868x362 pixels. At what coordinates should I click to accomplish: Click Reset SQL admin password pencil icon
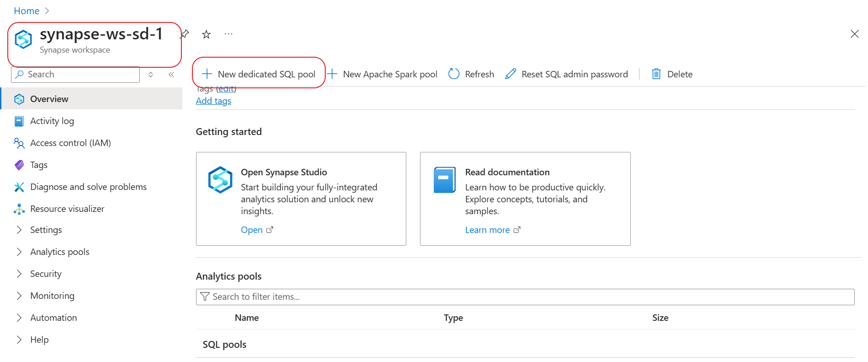click(511, 74)
